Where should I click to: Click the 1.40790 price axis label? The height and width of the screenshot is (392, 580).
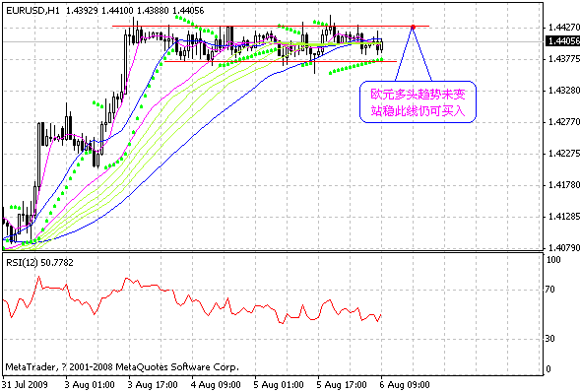tap(563, 247)
